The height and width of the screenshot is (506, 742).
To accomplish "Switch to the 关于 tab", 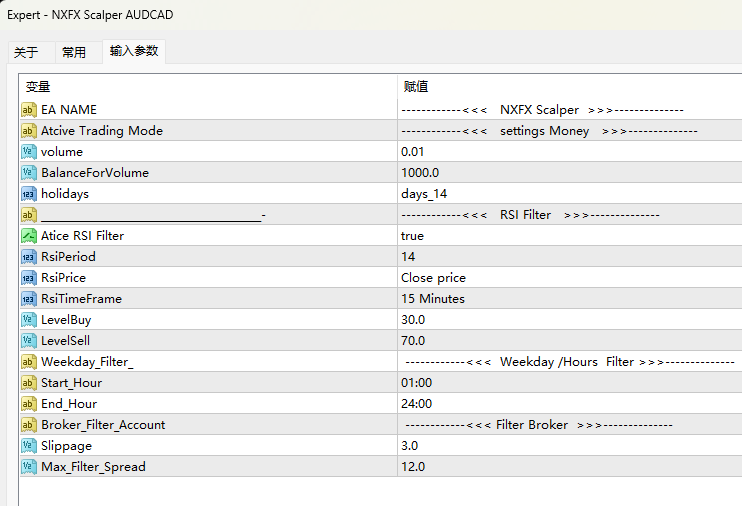I will [x=26, y=52].
